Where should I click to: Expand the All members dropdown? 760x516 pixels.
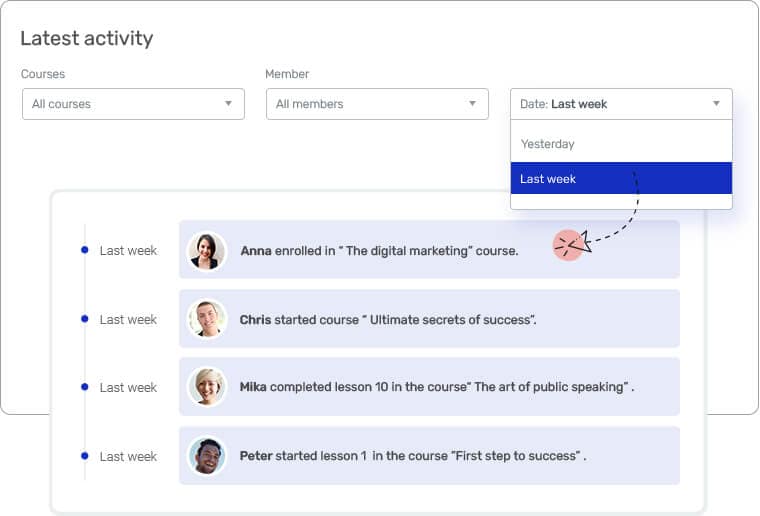click(377, 104)
